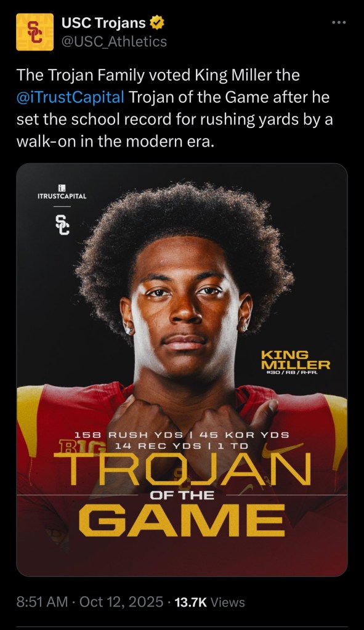Screen dimensions: 364x630
Task: Click the 14 REC YDS | 1 TD stat line
Action: pos(181,446)
